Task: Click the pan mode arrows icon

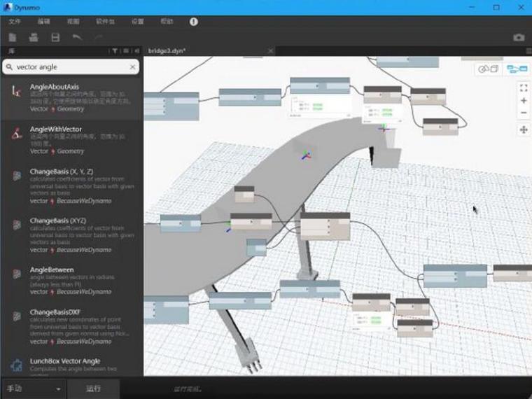Action: click(523, 129)
